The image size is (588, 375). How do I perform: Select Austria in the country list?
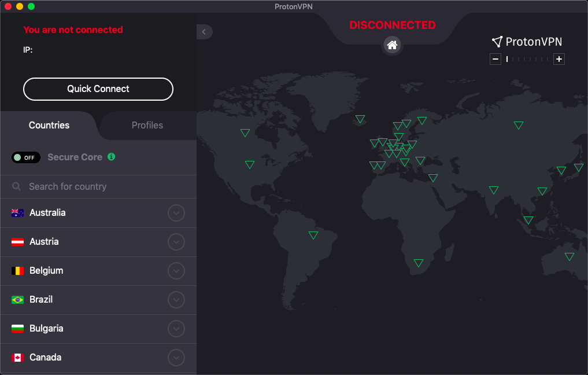tap(98, 242)
